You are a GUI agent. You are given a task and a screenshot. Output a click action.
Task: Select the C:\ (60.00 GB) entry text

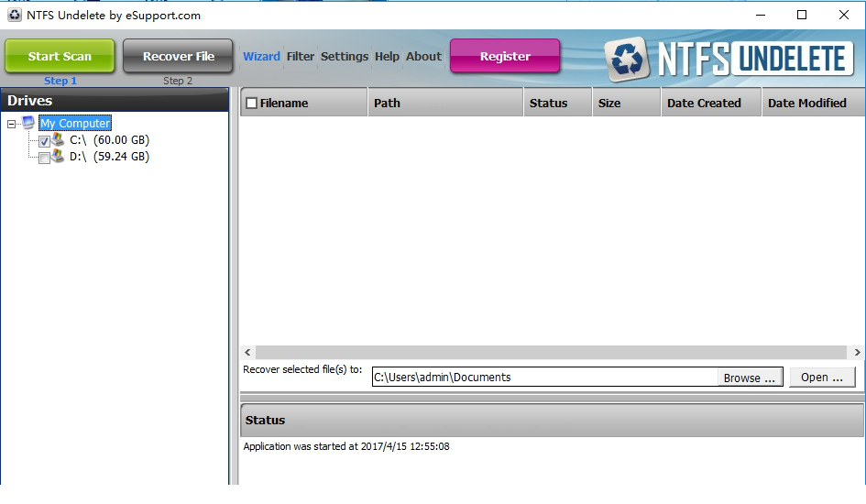109,140
